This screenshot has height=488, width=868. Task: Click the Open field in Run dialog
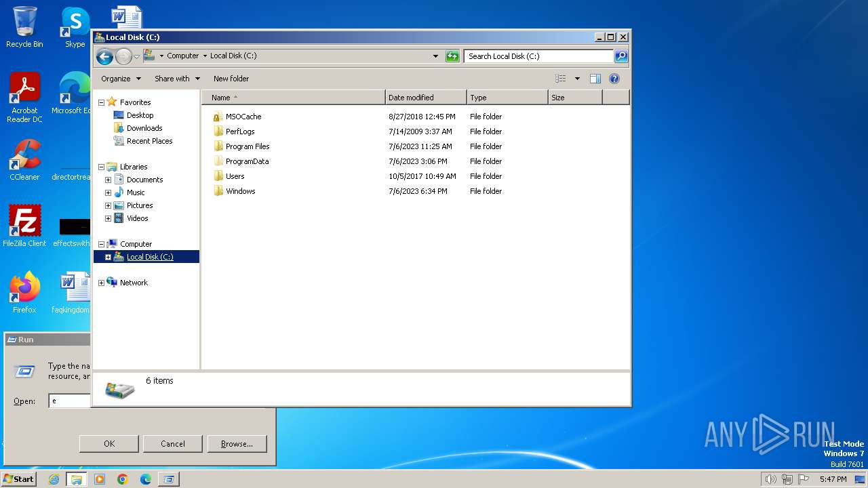(70, 401)
